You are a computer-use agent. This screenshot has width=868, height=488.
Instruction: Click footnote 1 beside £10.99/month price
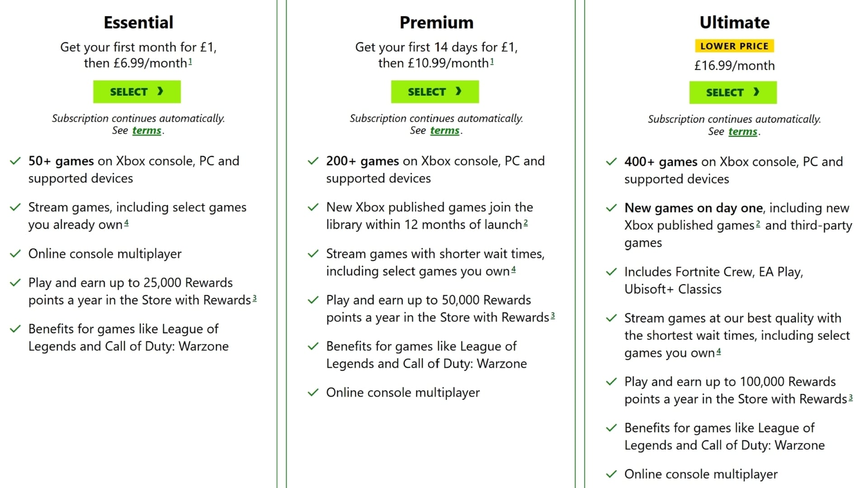click(492, 61)
